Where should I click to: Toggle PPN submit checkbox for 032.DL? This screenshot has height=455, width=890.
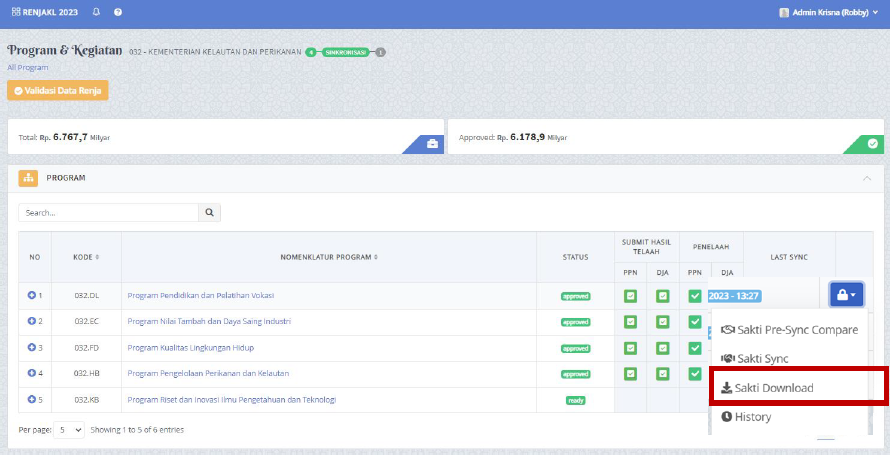pyautogui.click(x=631, y=296)
